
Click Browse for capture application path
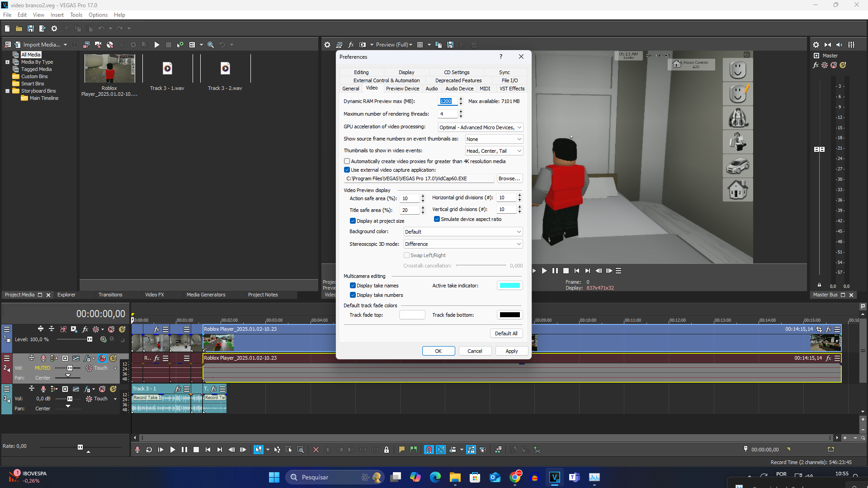pyautogui.click(x=509, y=178)
